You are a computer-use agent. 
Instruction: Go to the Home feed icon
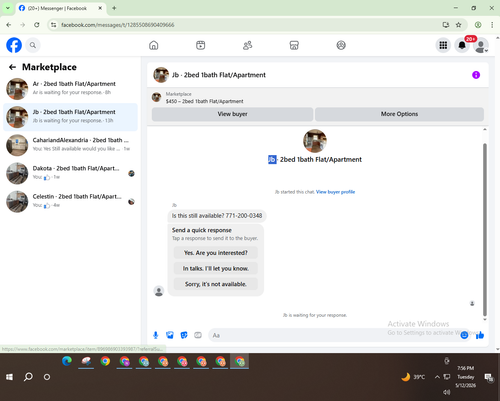[x=154, y=45]
